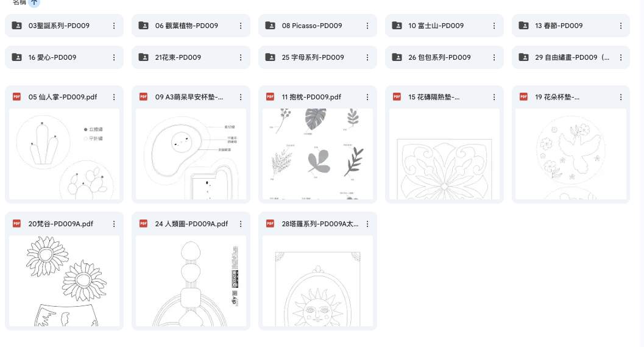This screenshot has height=347, width=644.
Task: Open the 06 觀葉植物-PD009 folder
Action: [x=186, y=26]
